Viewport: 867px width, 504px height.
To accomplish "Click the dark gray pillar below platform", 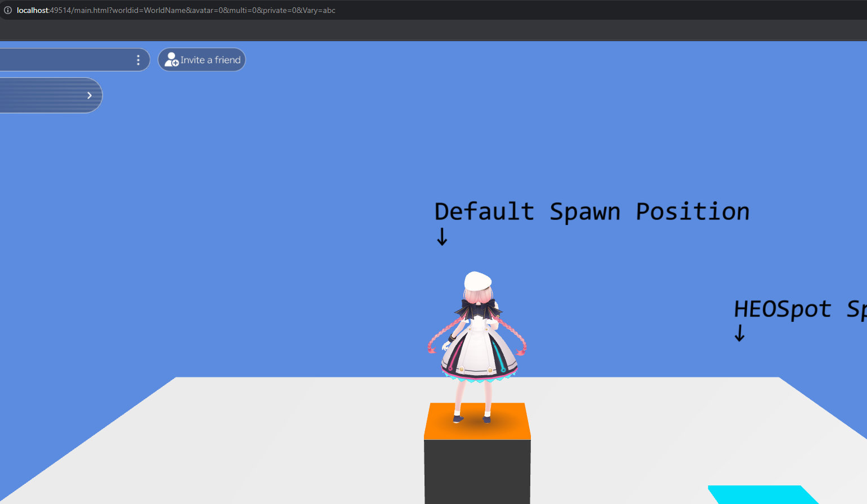I will coord(477,471).
